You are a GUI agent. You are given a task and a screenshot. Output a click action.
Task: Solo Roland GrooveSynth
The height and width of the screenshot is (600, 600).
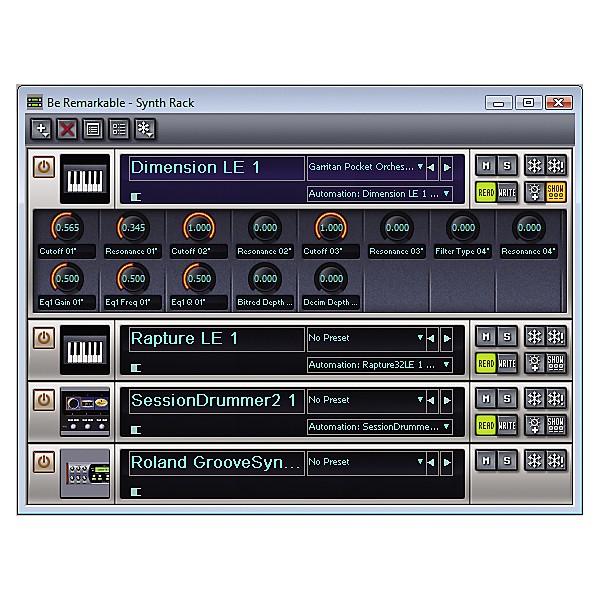tap(507, 461)
